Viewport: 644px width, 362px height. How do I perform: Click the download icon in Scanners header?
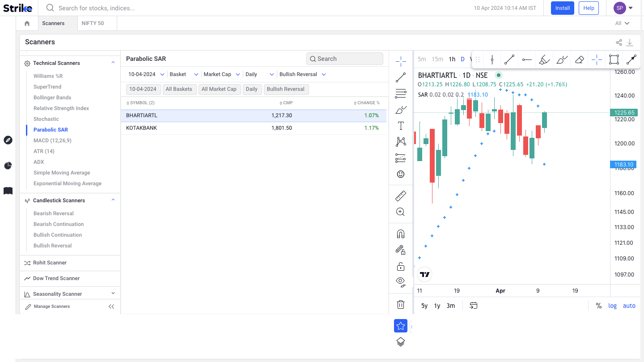(x=630, y=43)
